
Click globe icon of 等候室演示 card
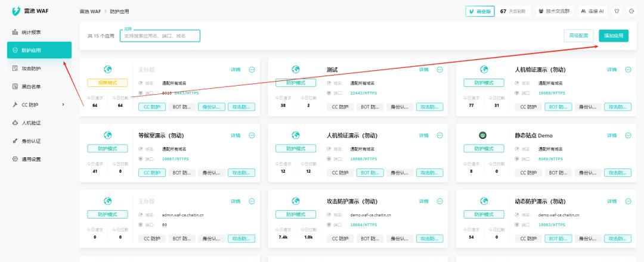coord(107,135)
